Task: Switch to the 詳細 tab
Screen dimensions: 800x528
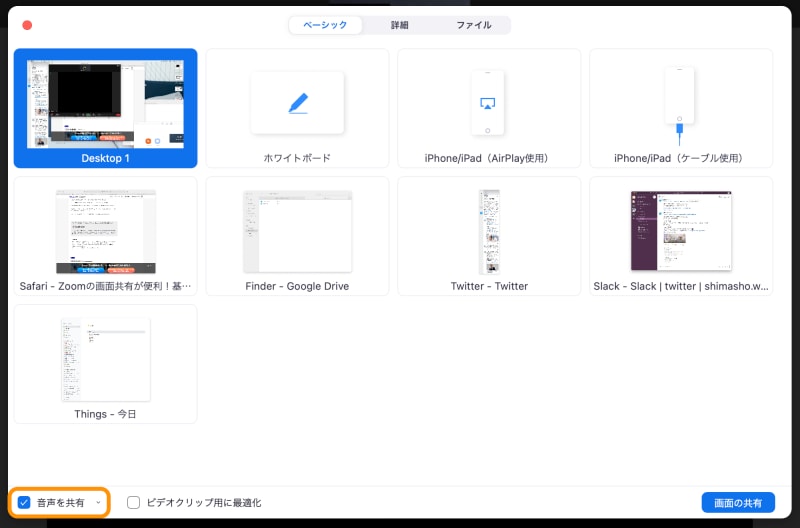Action: [x=399, y=25]
